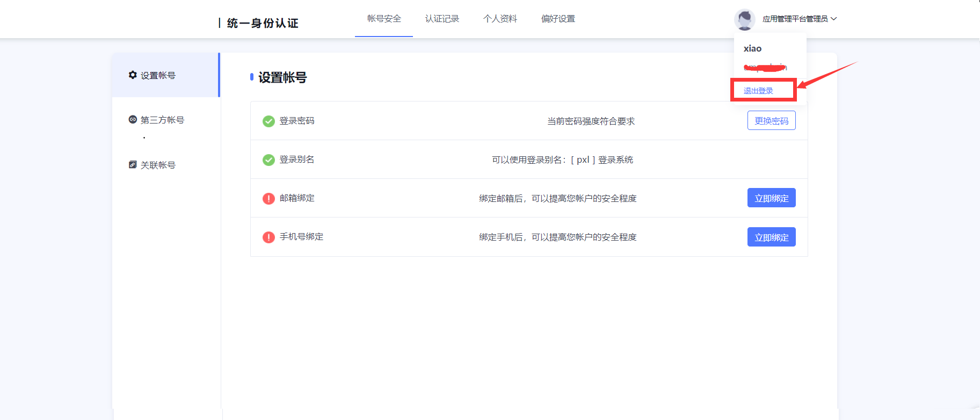Click the user avatar in the header
Screen dimensions: 980x420
coord(744,19)
